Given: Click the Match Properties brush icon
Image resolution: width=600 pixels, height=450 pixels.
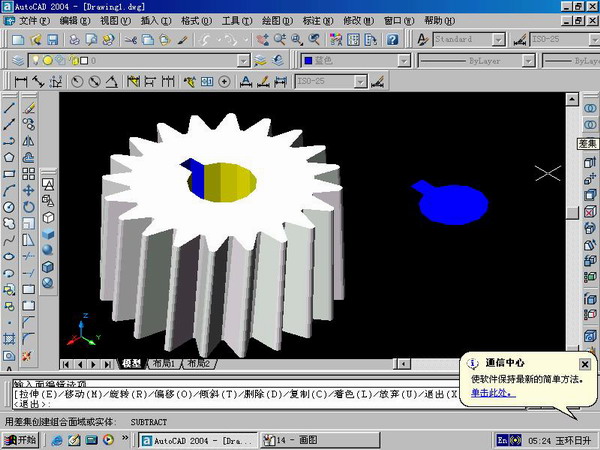Looking at the screenshot, I should pos(183,39).
